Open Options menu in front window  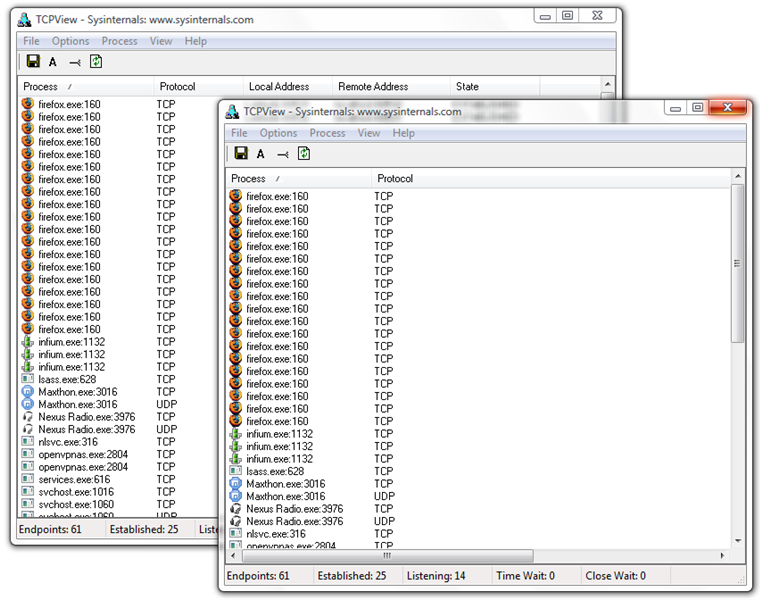278,133
